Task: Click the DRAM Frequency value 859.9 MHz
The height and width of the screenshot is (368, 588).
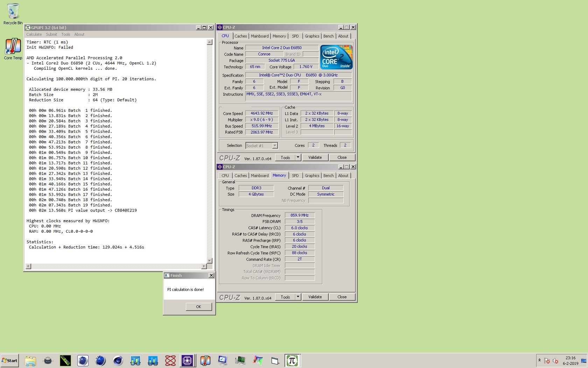Action: tap(300, 215)
